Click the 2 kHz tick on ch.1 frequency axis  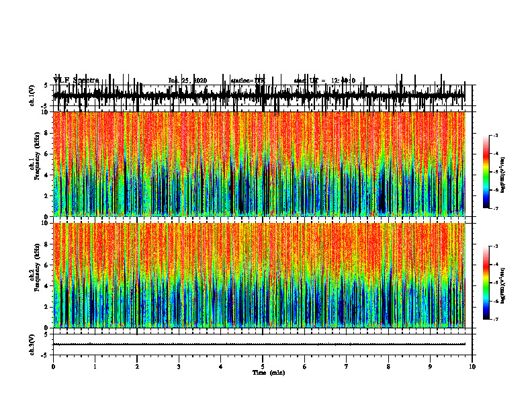[x=47, y=196]
